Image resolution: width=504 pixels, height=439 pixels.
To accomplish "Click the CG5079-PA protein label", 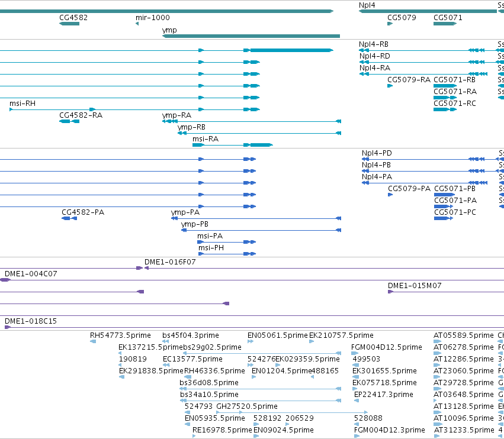I will click(409, 189).
